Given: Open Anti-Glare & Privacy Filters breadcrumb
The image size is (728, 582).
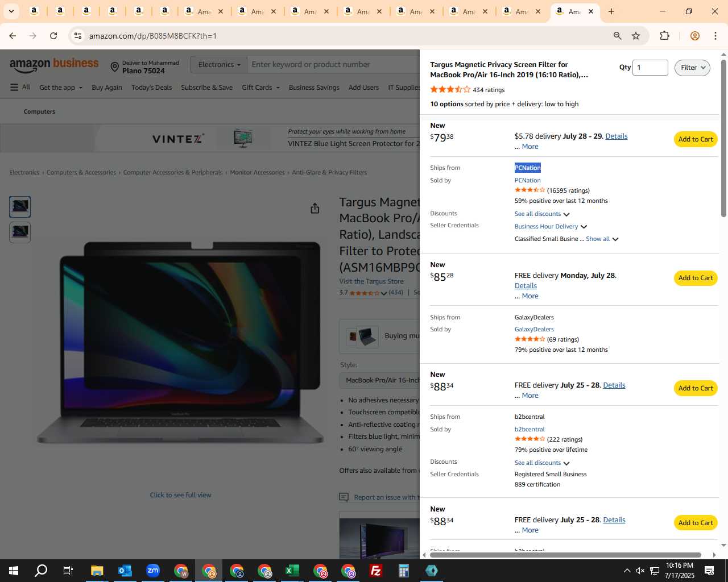Looking at the screenshot, I should click(x=329, y=172).
